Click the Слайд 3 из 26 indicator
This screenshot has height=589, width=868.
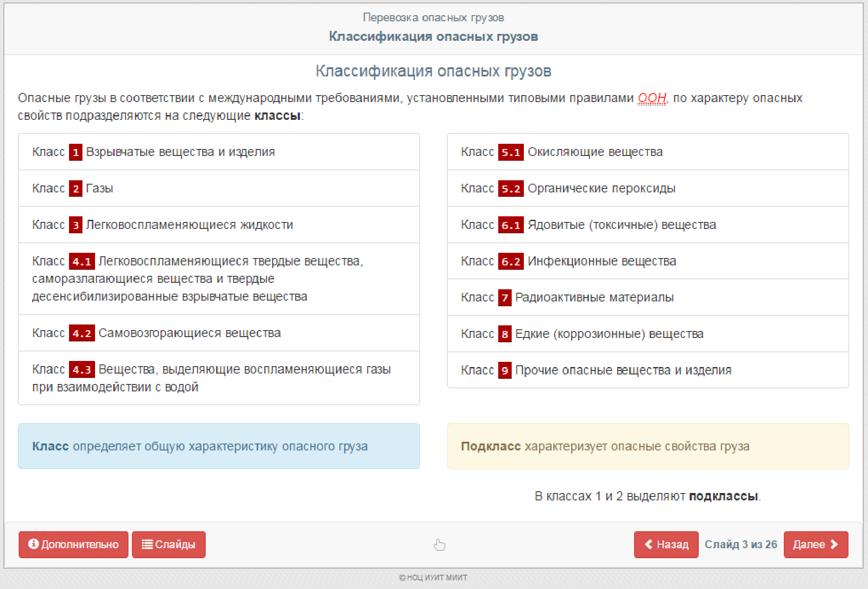741,544
